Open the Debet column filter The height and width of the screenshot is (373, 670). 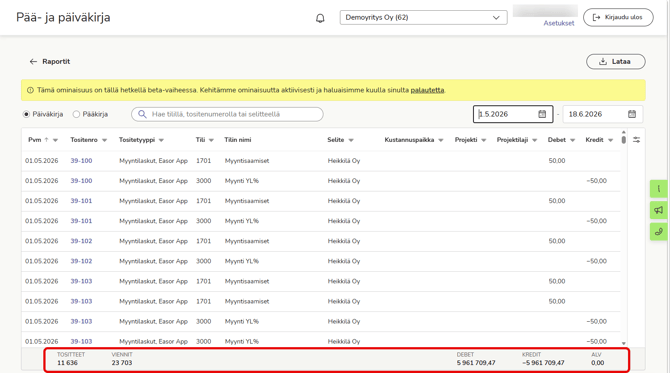pyautogui.click(x=572, y=140)
